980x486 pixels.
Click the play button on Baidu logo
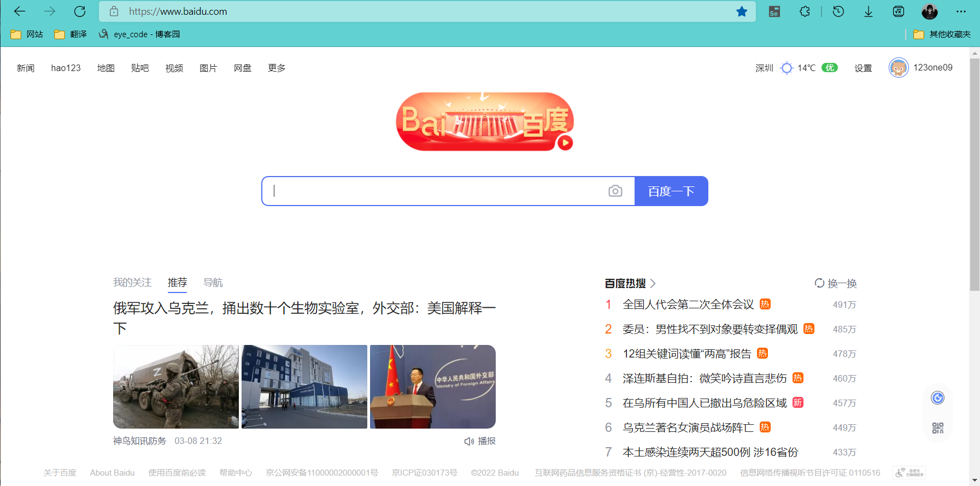[x=565, y=143]
